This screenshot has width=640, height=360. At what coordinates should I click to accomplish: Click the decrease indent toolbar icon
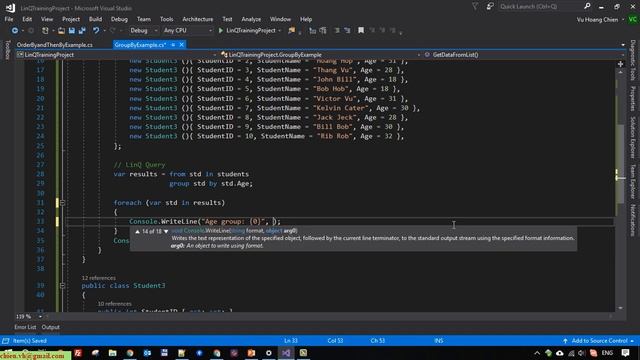tap(313, 31)
